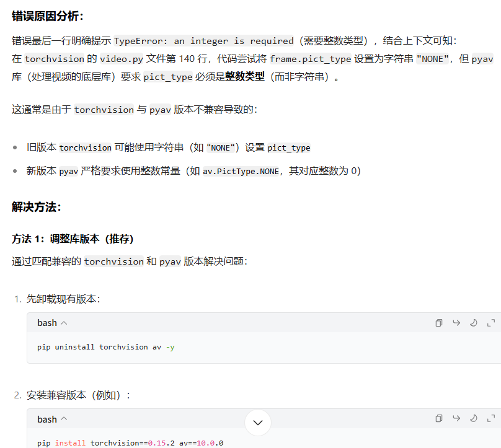Expand the install code block to fullscreen

pos(491,418)
